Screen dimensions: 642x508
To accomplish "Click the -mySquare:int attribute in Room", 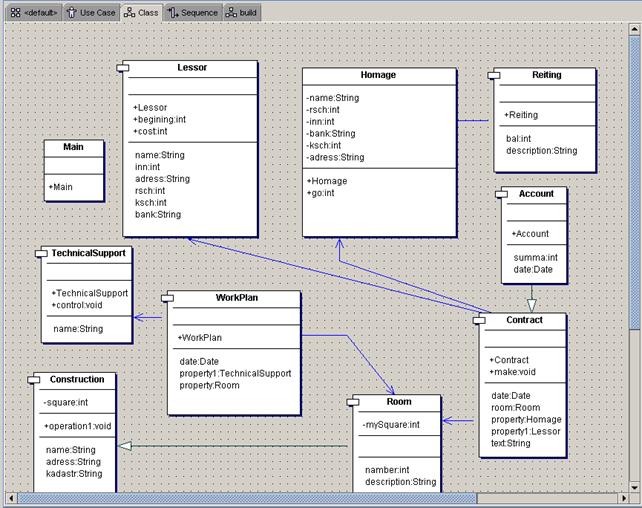I will tap(391, 424).
